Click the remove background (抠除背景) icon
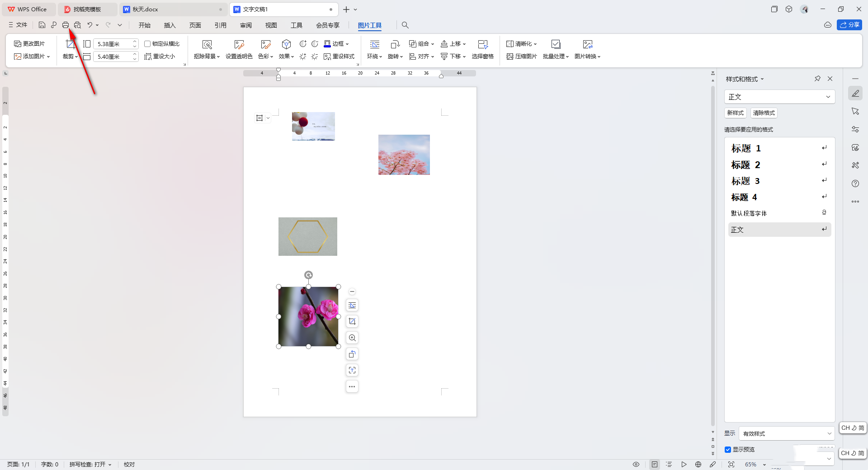868x470 pixels. pyautogui.click(x=207, y=44)
